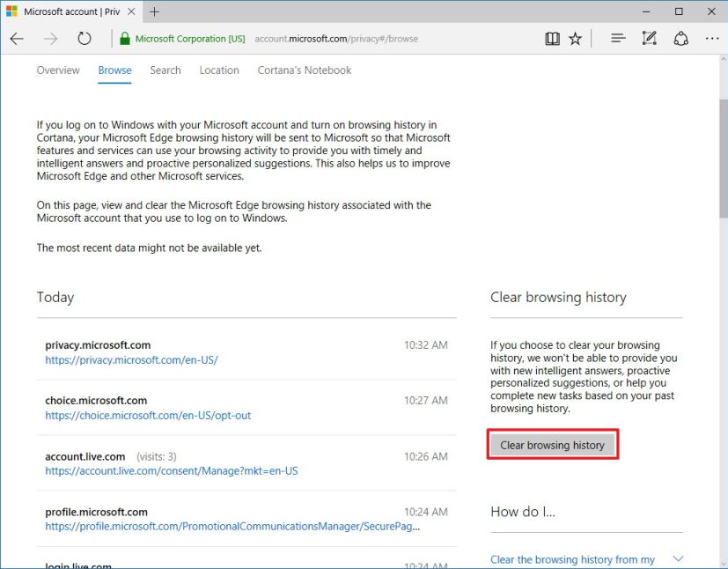The image size is (728, 569).
Task: Click the 'How do I...' heading
Action: 523,512
